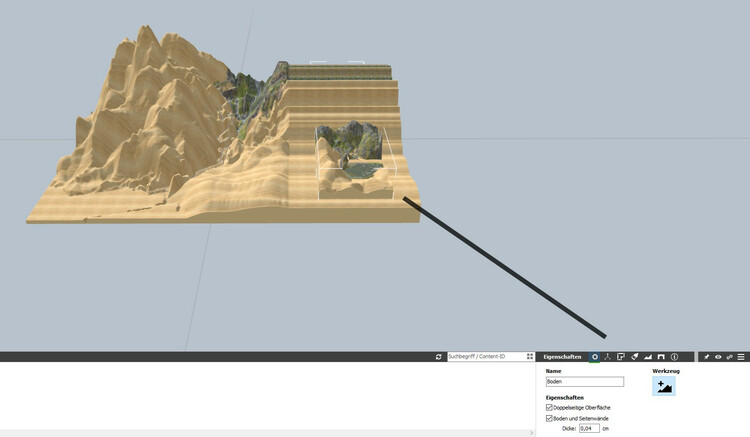Select the paint brush icon in properties bar
Viewport: 750px width, 437px height.
tap(635, 357)
